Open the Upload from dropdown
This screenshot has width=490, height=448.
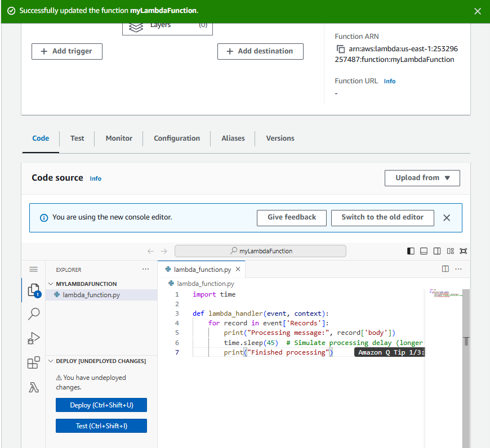422,178
